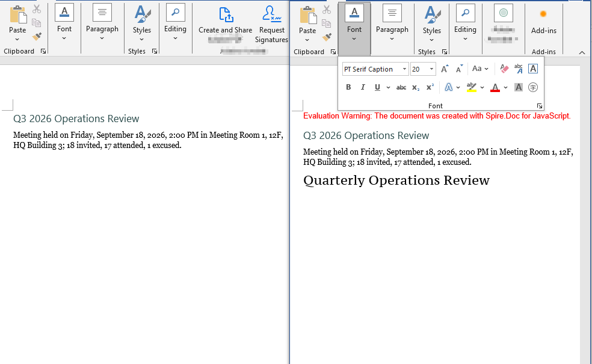Viewport: 592px width, 364px height.
Task: Toggle Subscript formatting
Action: (x=415, y=87)
